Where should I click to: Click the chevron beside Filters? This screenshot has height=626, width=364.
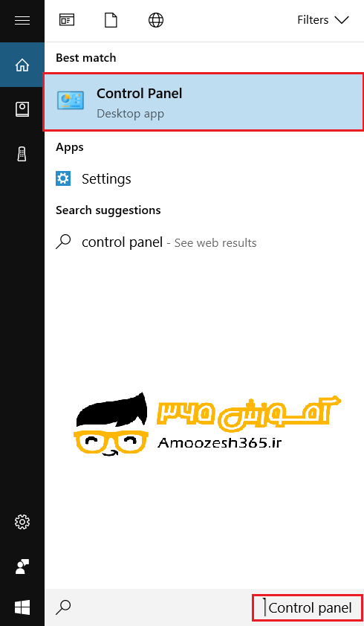342,20
